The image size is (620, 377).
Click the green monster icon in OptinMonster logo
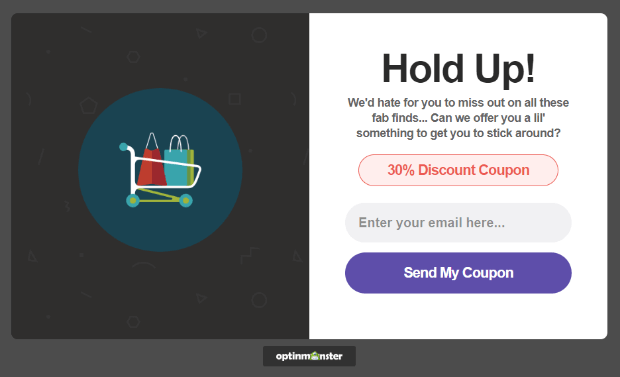315,355
